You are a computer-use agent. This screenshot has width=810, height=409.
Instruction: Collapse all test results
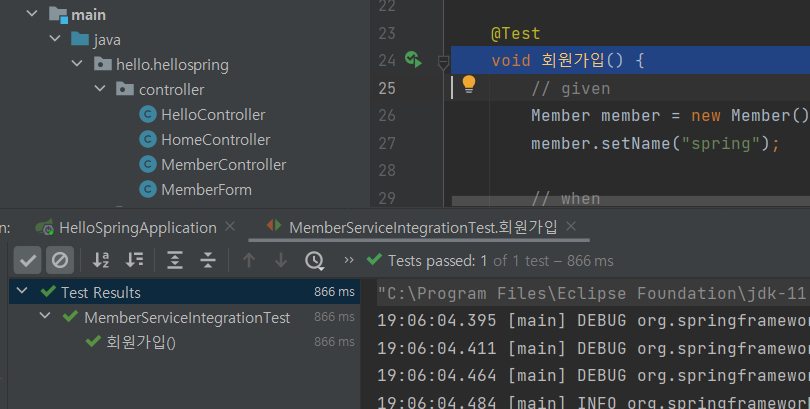click(208, 260)
